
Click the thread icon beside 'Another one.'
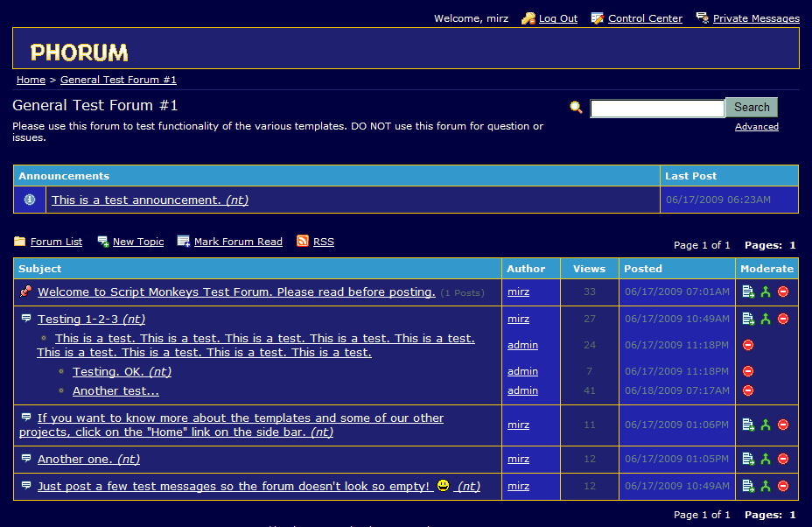click(x=26, y=458)
